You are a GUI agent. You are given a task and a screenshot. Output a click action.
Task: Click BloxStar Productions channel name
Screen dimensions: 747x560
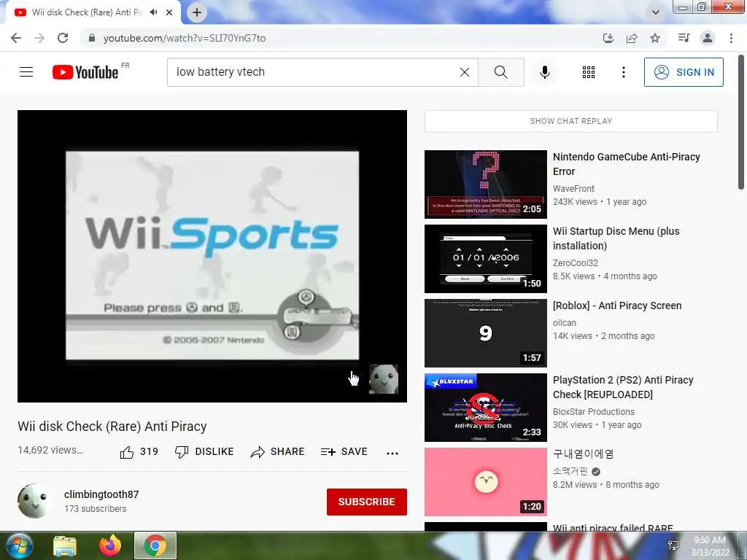pos(594,412)
